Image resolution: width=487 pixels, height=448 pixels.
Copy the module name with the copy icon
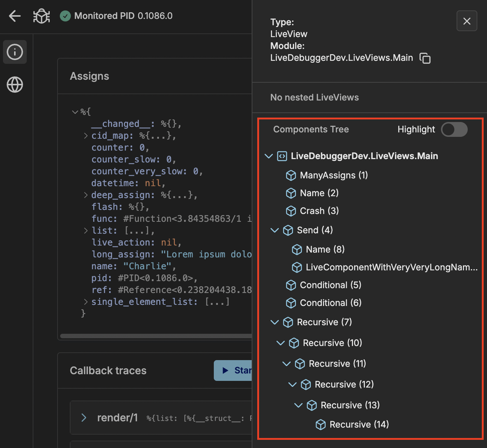tap(425, 58)
